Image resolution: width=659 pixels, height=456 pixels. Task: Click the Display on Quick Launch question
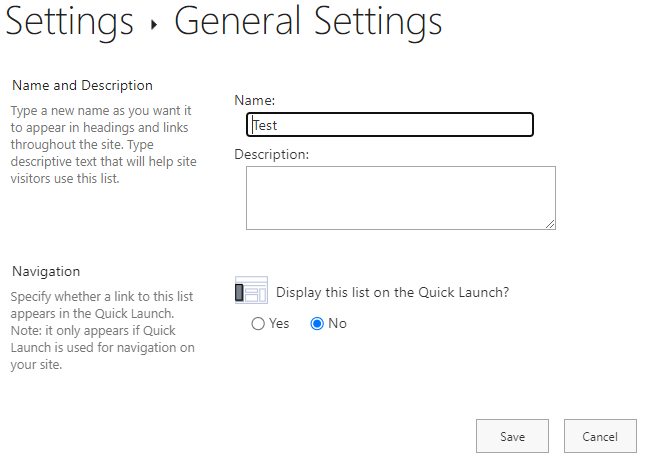[x=393, y=292]
